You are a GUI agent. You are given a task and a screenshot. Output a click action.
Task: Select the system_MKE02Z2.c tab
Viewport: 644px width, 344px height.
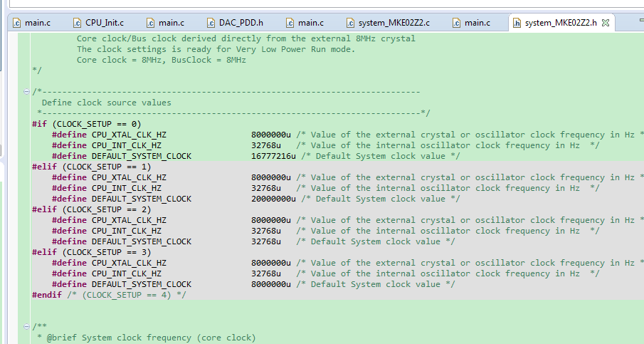394,23
